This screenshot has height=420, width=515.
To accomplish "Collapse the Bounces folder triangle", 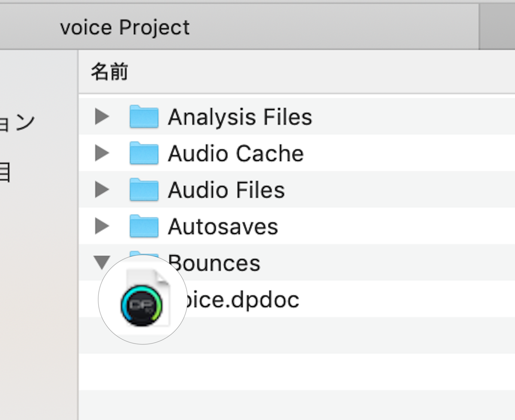I will point(102,261).
